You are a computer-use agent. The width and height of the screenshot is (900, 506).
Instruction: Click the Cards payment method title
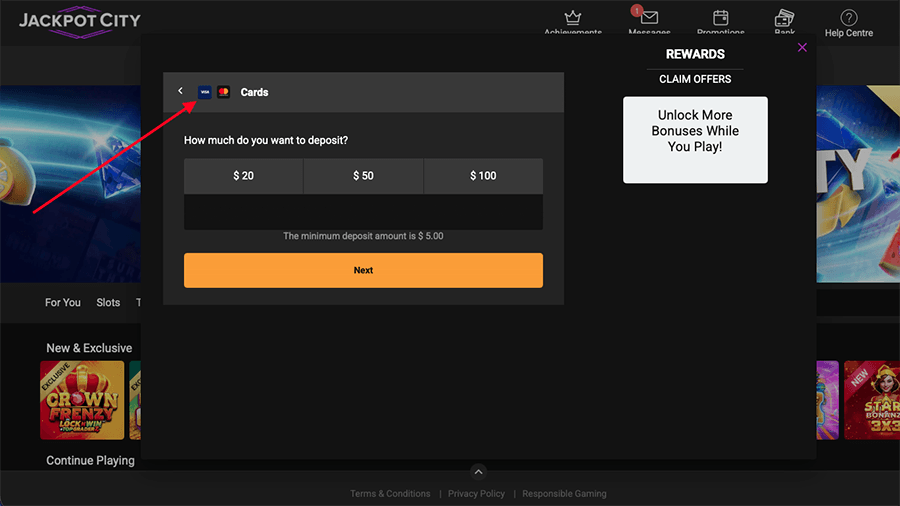pyautogui.click(x=254, y=92)
